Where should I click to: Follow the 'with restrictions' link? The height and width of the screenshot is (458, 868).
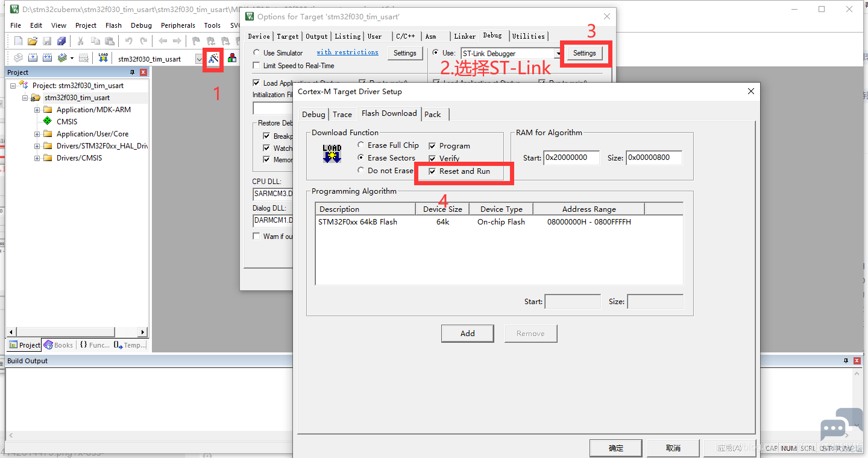pos(348,52)
